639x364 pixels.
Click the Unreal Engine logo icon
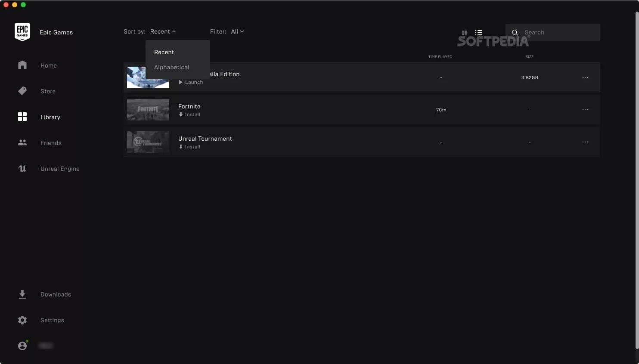(x=22, y=168)
